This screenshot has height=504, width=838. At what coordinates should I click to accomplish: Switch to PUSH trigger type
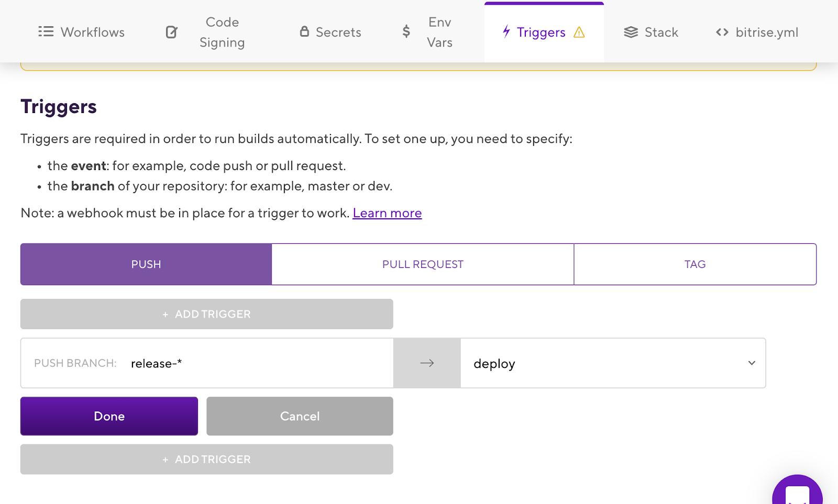pos(146,264)
